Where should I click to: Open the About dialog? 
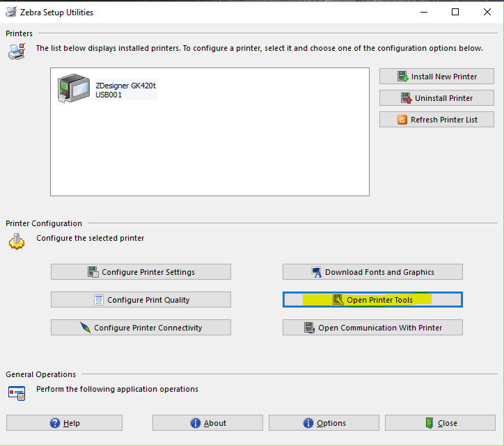pos(207,423)
